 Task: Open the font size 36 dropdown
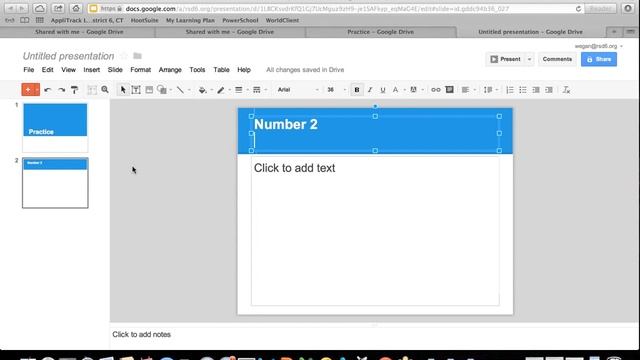336,90
